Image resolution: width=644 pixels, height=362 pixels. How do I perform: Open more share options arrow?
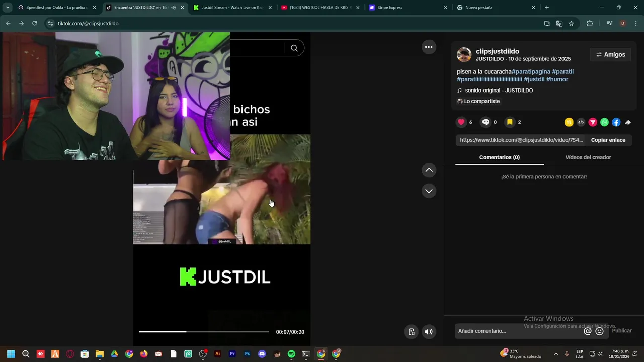click(x=628, y=122)
